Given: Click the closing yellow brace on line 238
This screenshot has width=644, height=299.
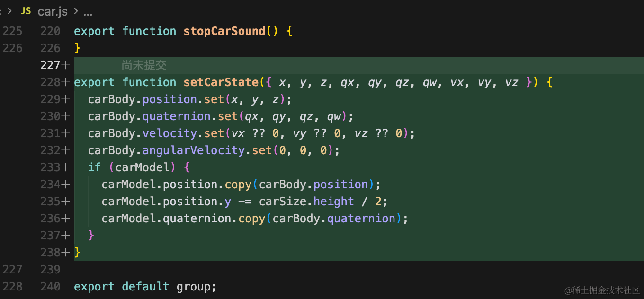Looking at the screenshot, I should [x=78, y=253].
